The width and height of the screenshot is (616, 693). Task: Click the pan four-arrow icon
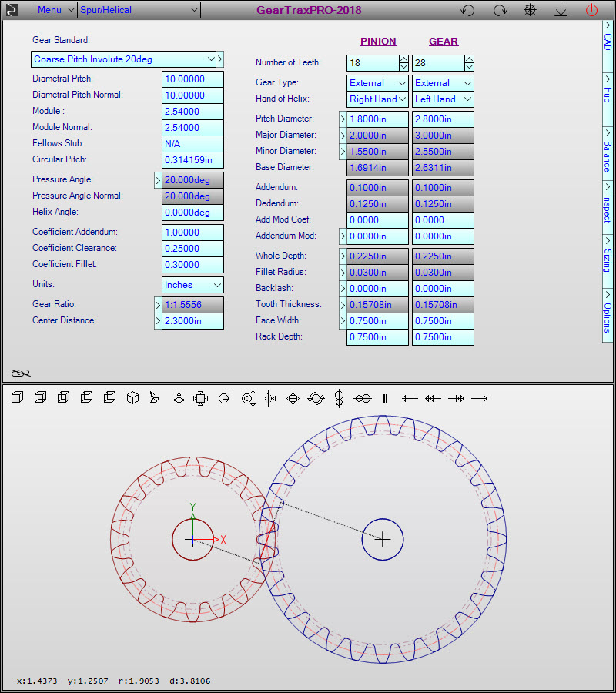293,398
